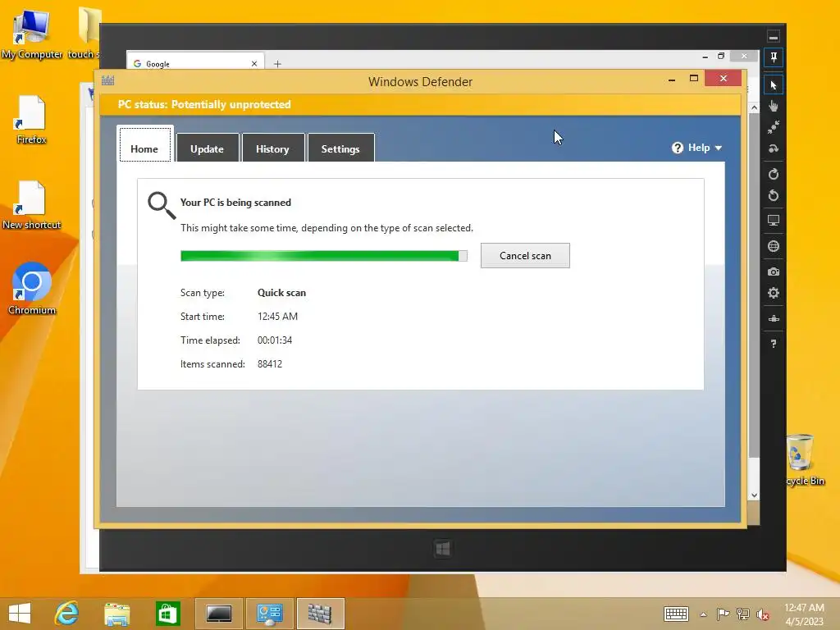This screenshot has width=840, height=630.
Task: Click the camera screenshot icon
Action: pos(773,272)
